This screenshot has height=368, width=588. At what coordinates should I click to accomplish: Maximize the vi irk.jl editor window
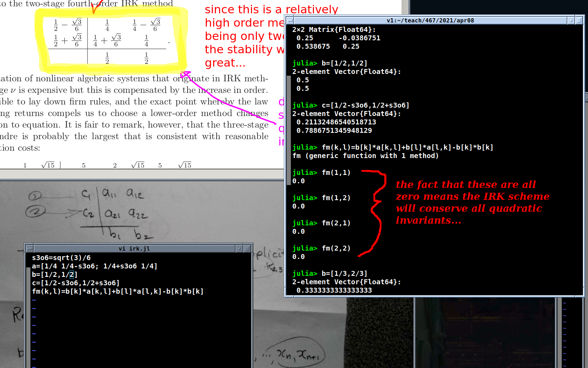click(247, 249)
